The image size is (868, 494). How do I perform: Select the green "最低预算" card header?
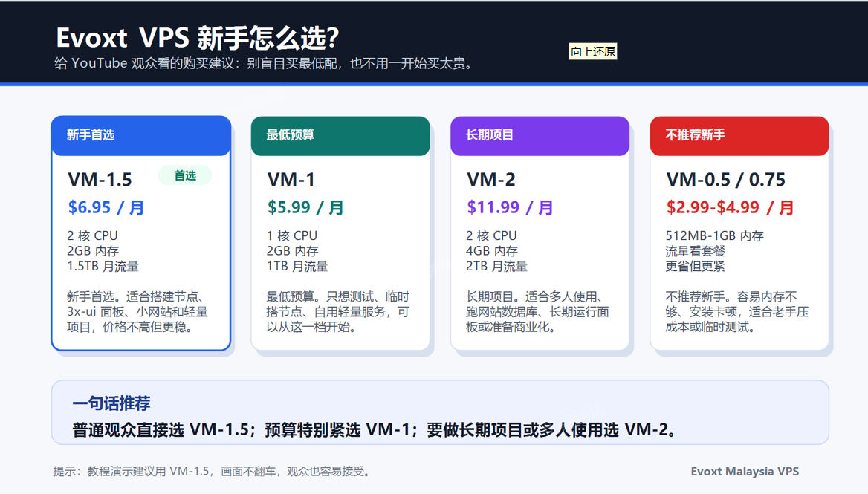pos(340,135)
